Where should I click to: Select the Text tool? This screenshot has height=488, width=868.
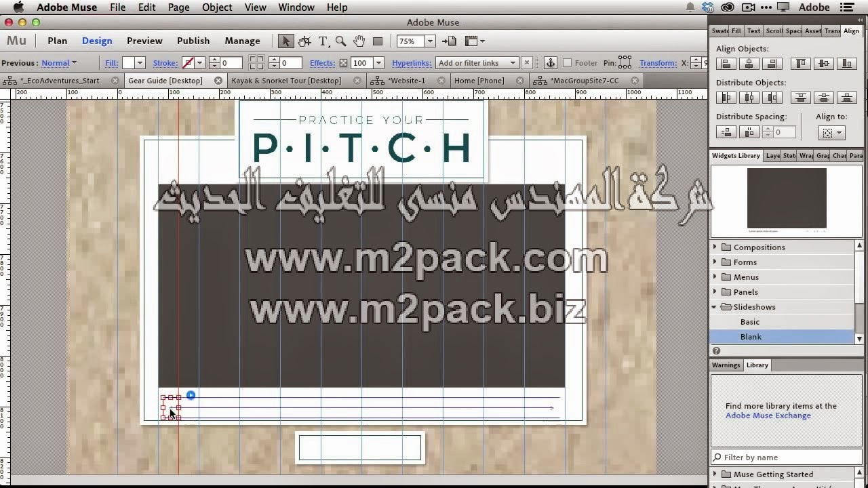[x=323, y=41]
